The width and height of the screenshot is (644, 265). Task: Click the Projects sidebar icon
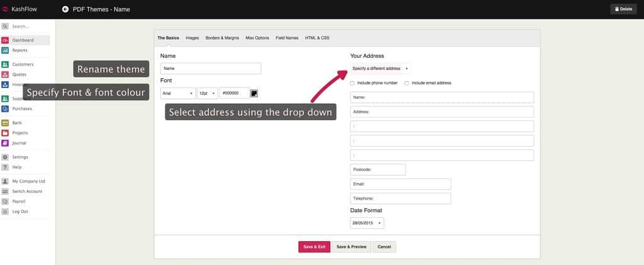tap(5, 133)
